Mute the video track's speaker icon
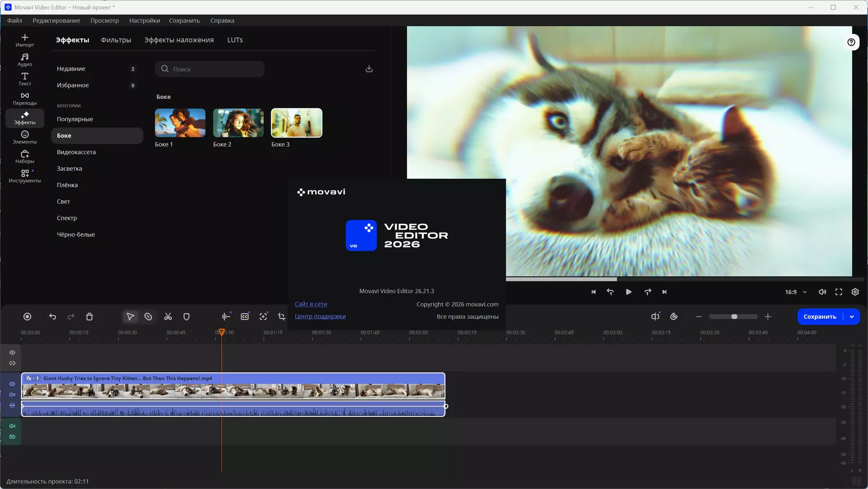Image resolution: width=868 pixels, height=489 pixels. click(12, 395)
